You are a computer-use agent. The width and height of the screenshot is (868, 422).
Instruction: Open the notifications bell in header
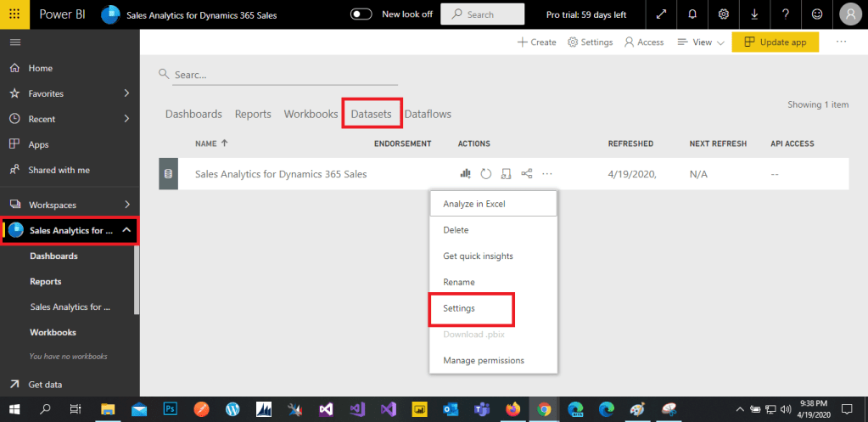coord(693,14)
